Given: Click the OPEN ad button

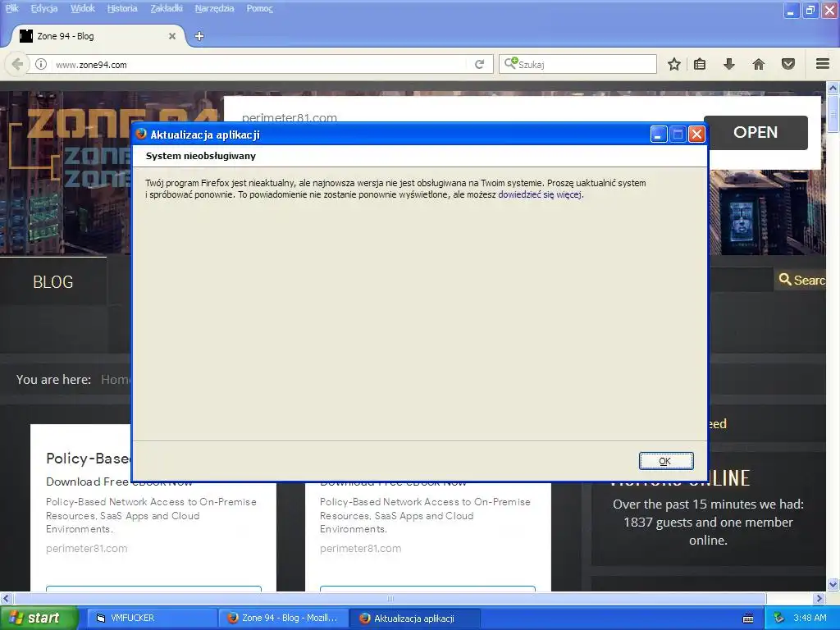Looking at the screenshot, I should (756, 132).
